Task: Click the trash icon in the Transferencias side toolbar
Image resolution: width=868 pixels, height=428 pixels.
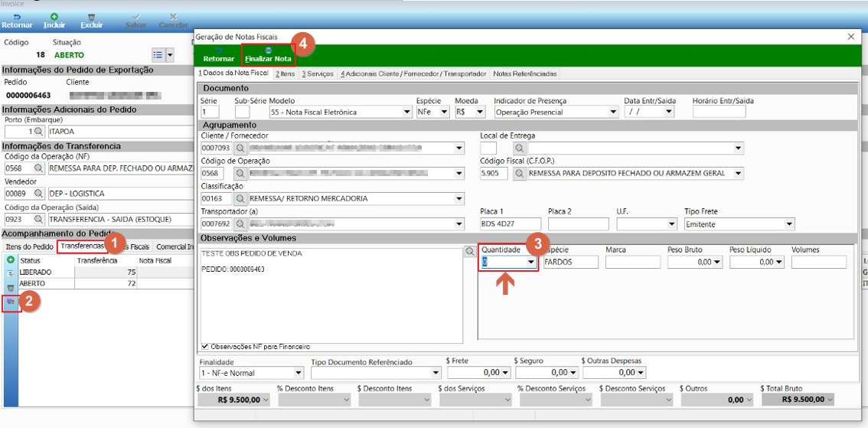Action: pyautogui.click(x=10, y=289)
